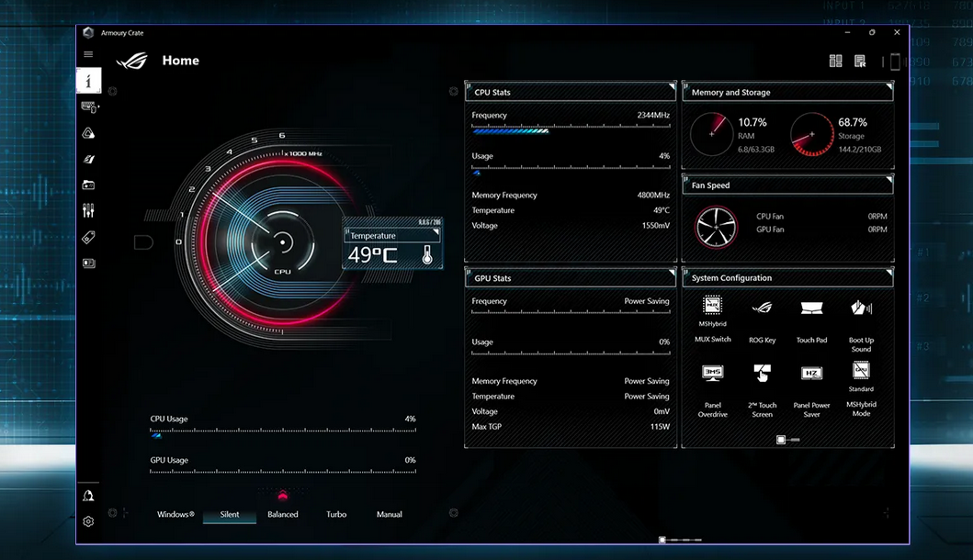Click the layout icon marked with R
This screenshot has height=560, width=973.
coord(860,61)
